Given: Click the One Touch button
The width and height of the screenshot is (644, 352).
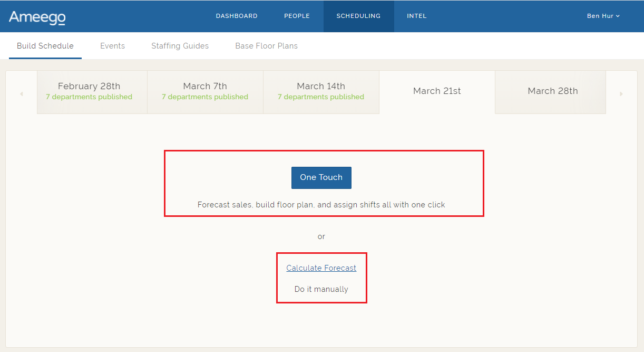Looking at the screenshot, I should click(321, 177).
